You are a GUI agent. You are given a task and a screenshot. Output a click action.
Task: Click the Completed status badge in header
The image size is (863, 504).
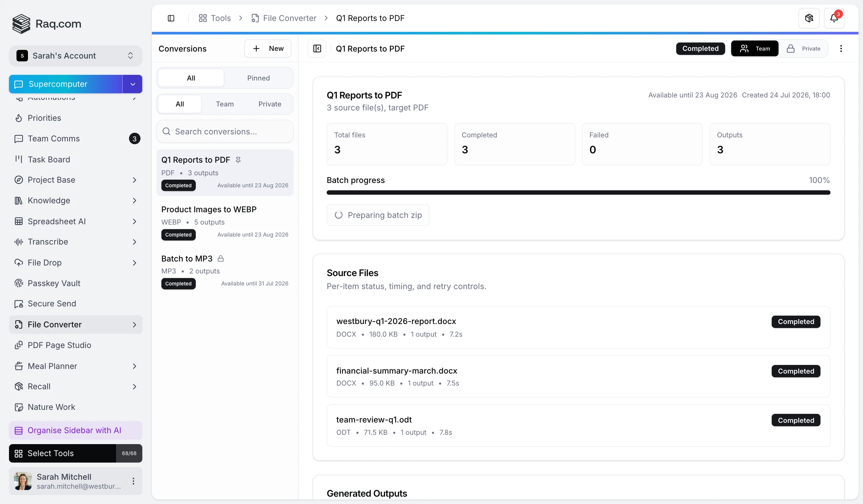[700, 49]
